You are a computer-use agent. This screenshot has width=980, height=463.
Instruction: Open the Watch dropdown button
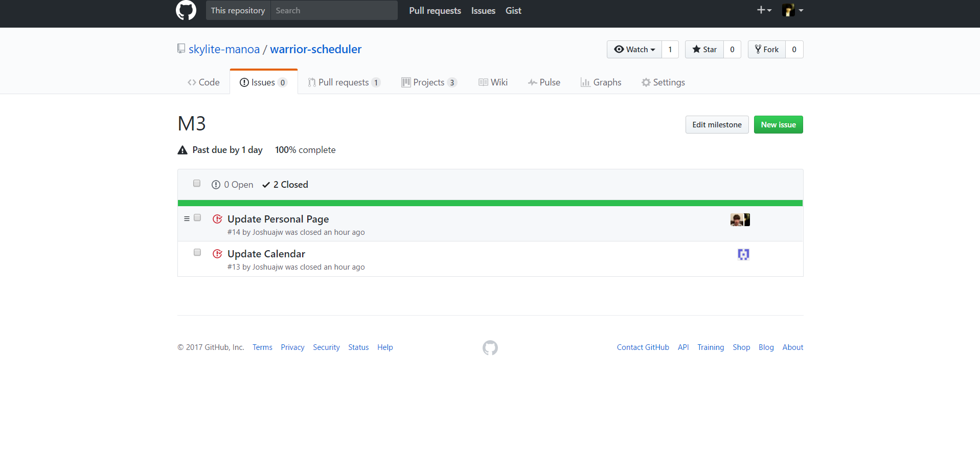(634, 50)
